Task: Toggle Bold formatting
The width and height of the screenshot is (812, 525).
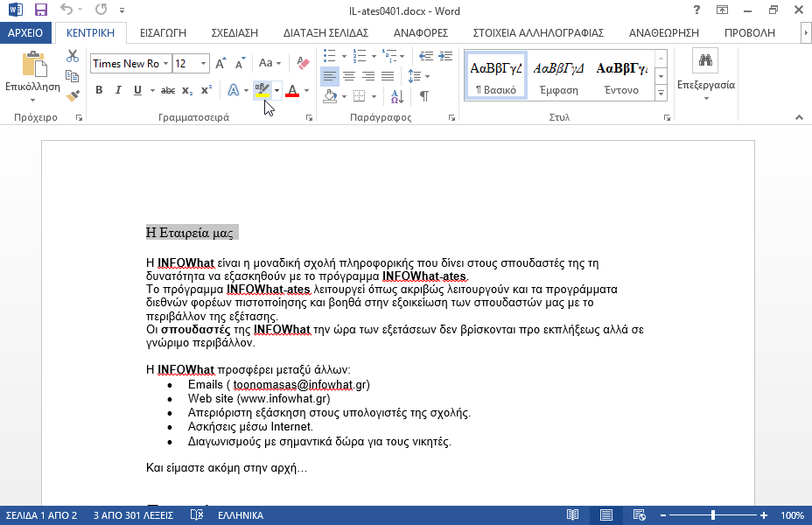Action: (99, 90)
